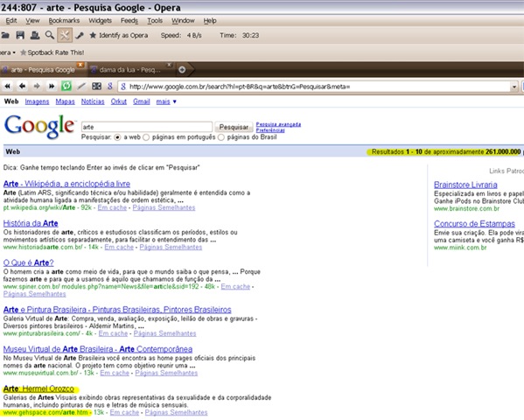
Task: Open the View menu
Action: (32, 21)
